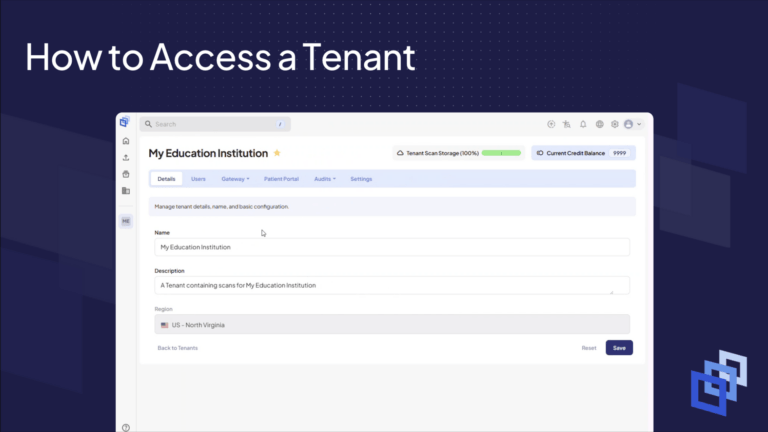Click the cloud icon beside Tenant Scan Storage

point(400,153)
